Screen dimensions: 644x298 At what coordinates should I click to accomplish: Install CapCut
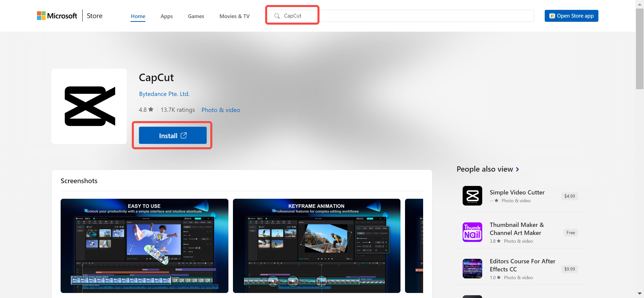click(x=172, y=135)
